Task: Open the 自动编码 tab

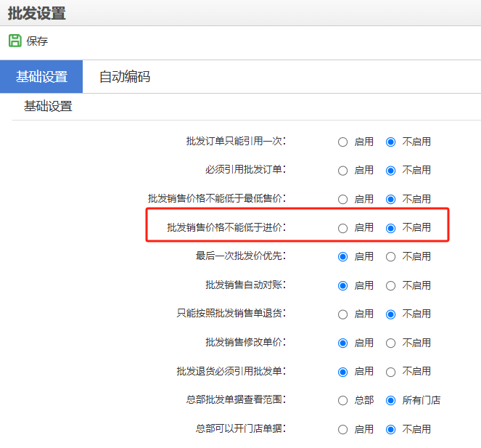Action: [x=125, y=76]
